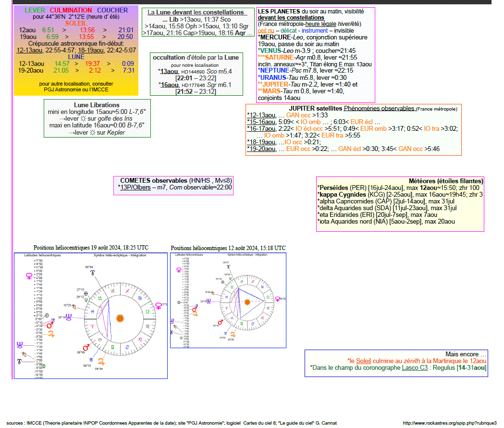
Task: Click the 'oeil nu' visibility legend link
Action: pyautogui.click(x=266, y=31)
